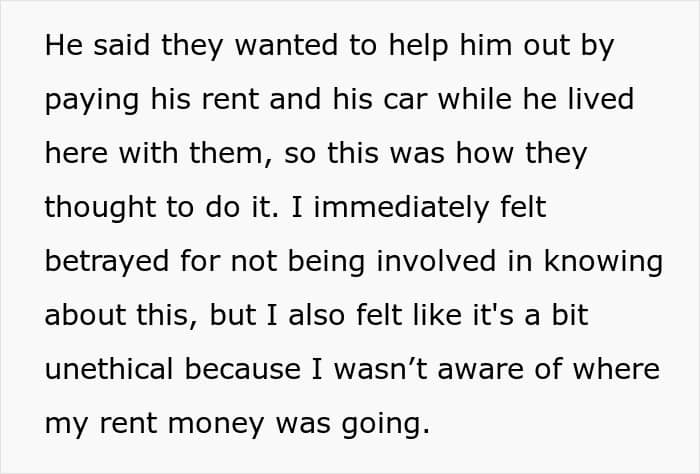
Task: Select the word "because"
Action: 242,370
